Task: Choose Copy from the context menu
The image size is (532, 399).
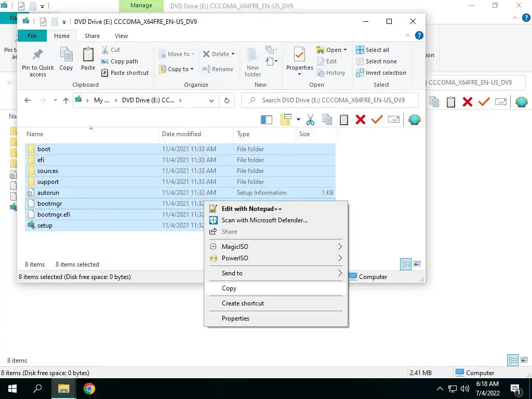Action: pyautogui.click(x=275, y=288)
